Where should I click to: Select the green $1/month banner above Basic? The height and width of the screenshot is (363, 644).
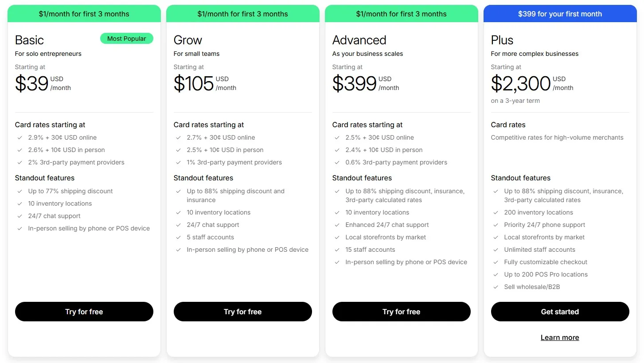84,14
